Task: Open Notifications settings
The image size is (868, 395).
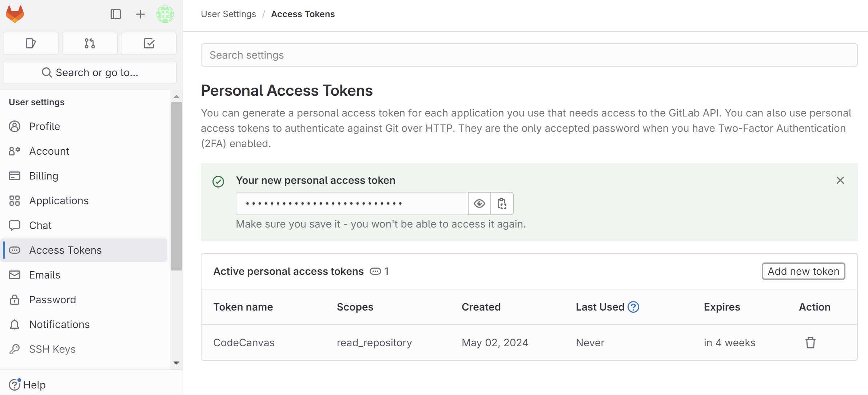Action: click(x=59, y=324)
